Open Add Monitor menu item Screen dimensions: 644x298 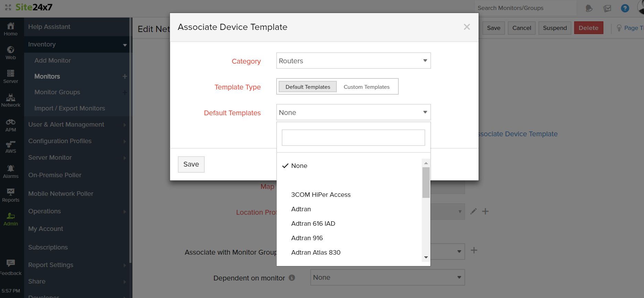53,61
